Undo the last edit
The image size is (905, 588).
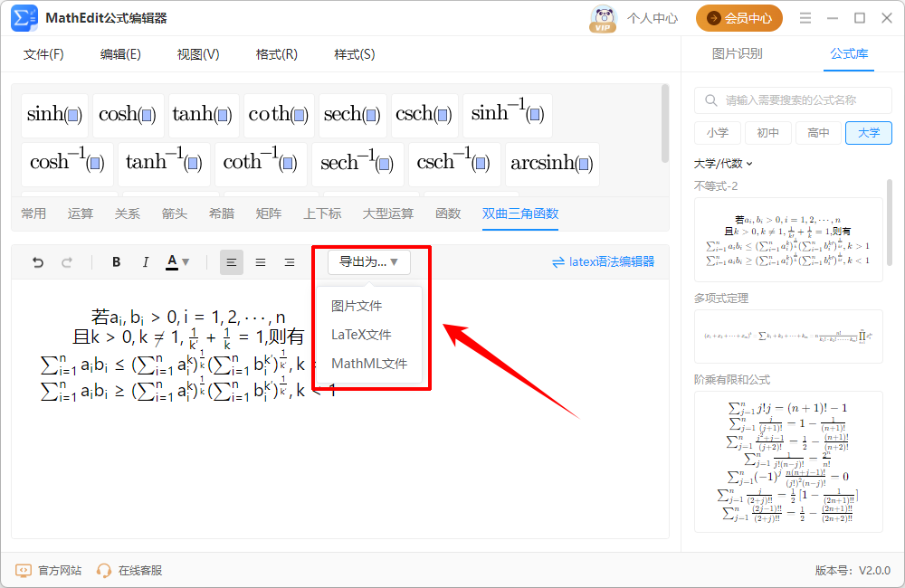(x=38, y=262)
